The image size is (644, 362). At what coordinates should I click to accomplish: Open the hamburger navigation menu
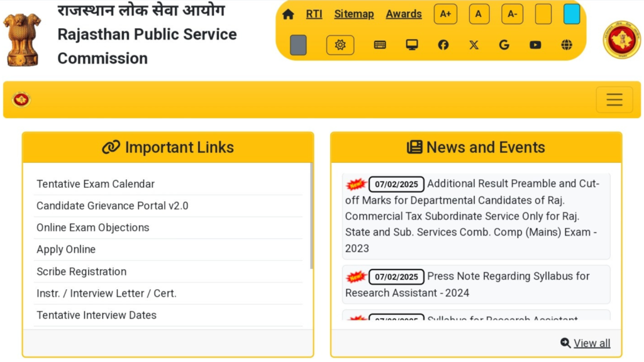coord(614,99)
